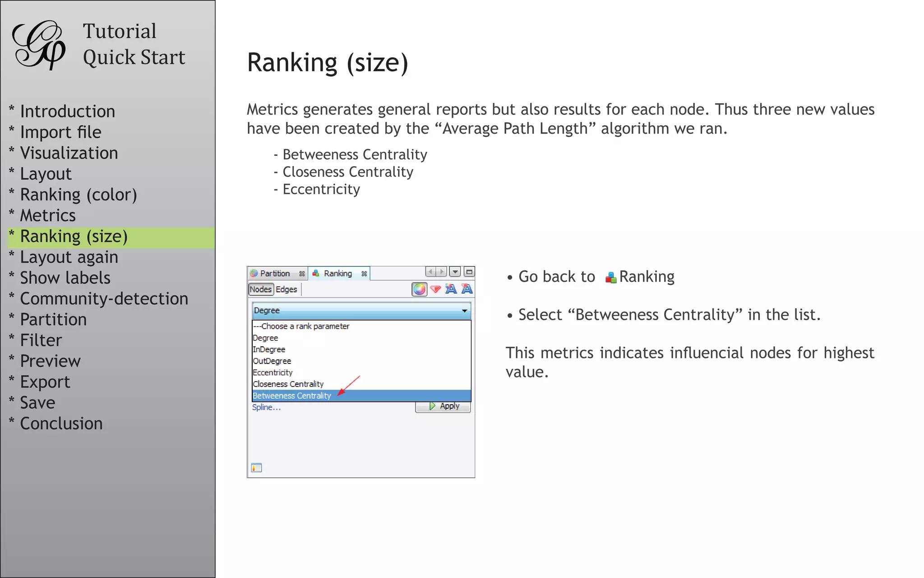Viewport: 924px width, 578px height.
Task: Close the Partition tab
Action: (302, 274)
